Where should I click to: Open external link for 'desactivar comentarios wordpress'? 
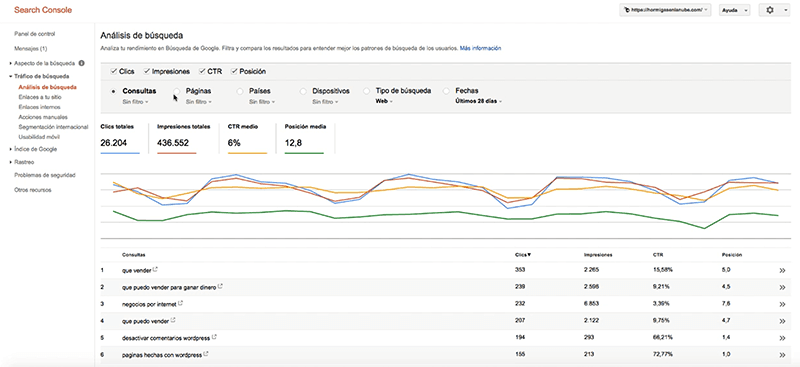(214, 337)
